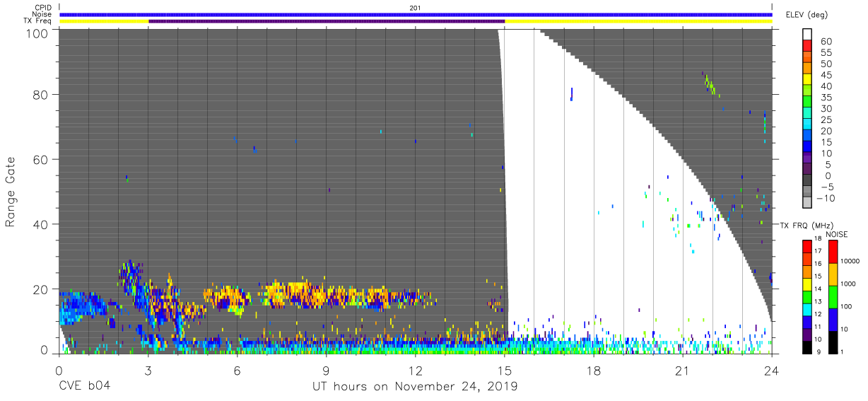Click the blue NOISE segment between 10 and 100
Screen dimensions: 868x401
tap(833, 320)
